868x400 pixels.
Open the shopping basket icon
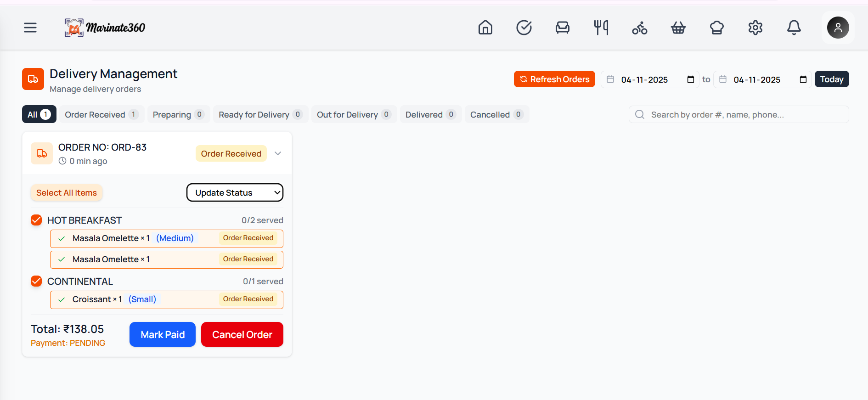pos(678,28)
